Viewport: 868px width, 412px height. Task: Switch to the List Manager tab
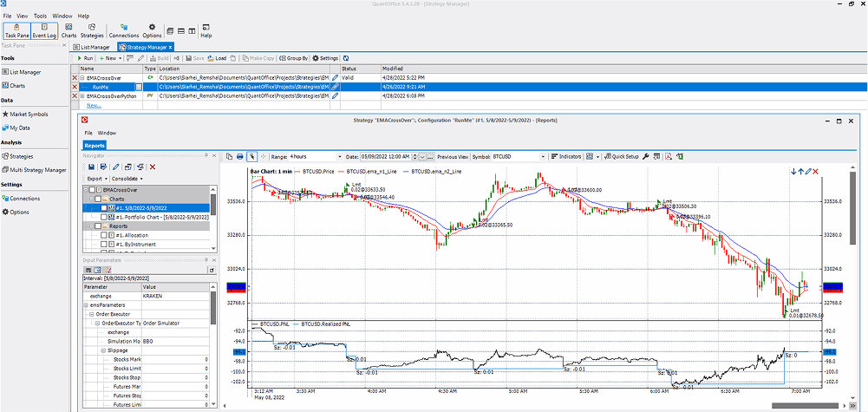(x=92, y=47)
